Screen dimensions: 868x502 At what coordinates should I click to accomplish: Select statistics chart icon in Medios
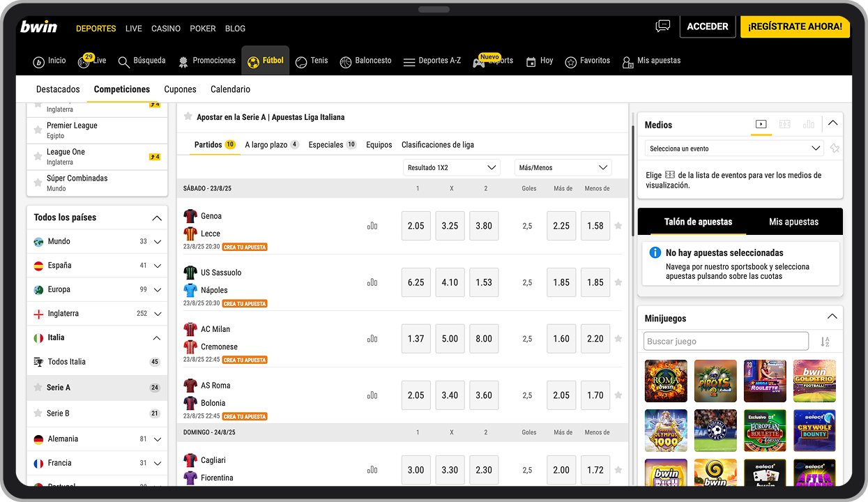808,124
